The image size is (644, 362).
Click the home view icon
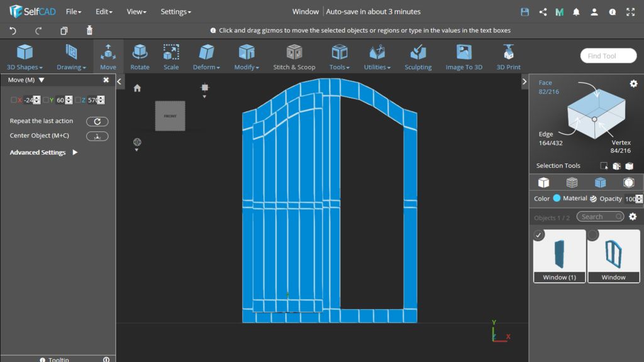[x=137, y=88]
